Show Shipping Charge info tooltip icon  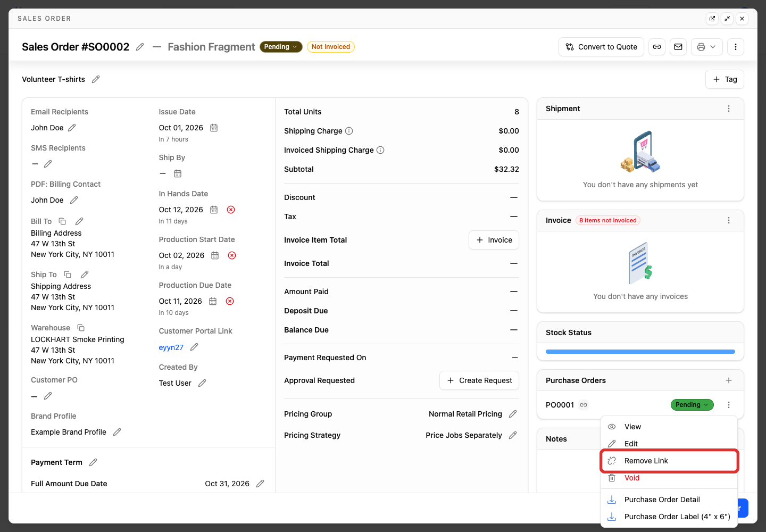pos(349,131)
